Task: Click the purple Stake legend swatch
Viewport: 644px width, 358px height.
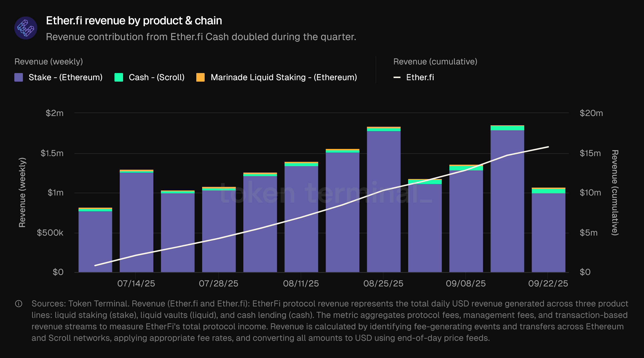Action: [x=19, y=77]
